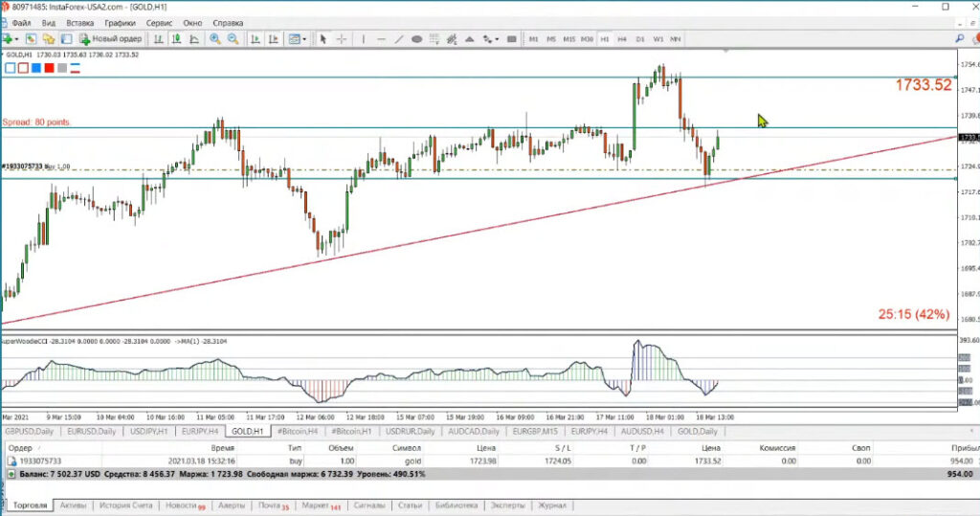The image size is (980, 516).
Task: Open the Графики menu
Action: [120, 23]
